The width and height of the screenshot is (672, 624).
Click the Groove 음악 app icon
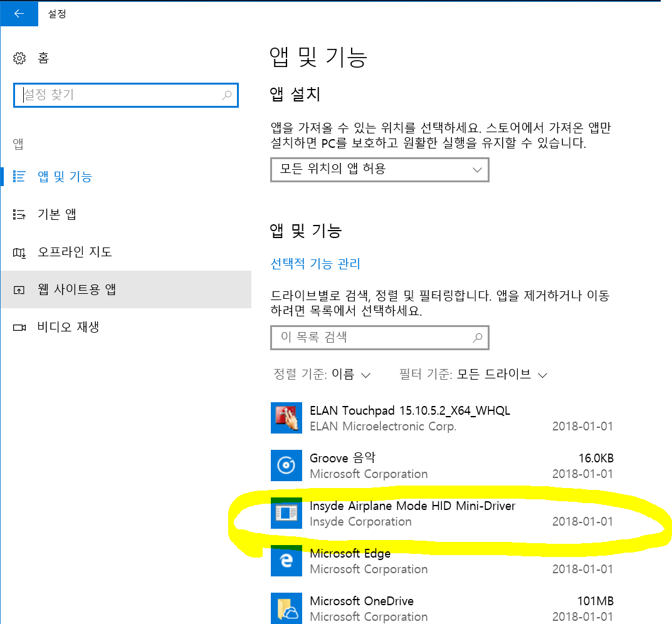point(286,465)
